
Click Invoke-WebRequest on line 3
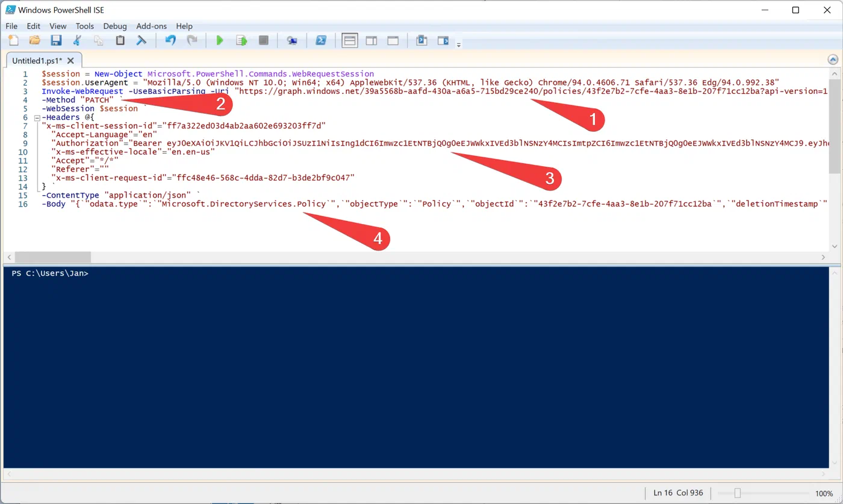pos(82,91)
